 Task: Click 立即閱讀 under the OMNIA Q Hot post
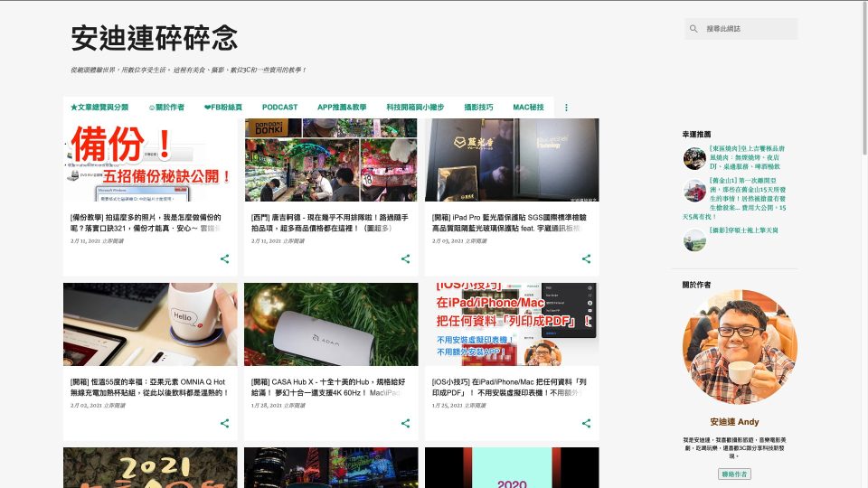[x=114, y=406]
